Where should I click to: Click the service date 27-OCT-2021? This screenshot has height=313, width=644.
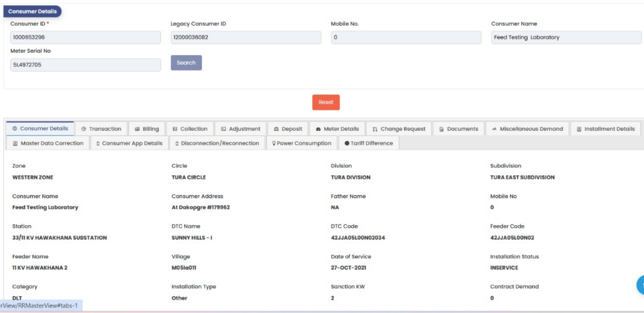349,268
